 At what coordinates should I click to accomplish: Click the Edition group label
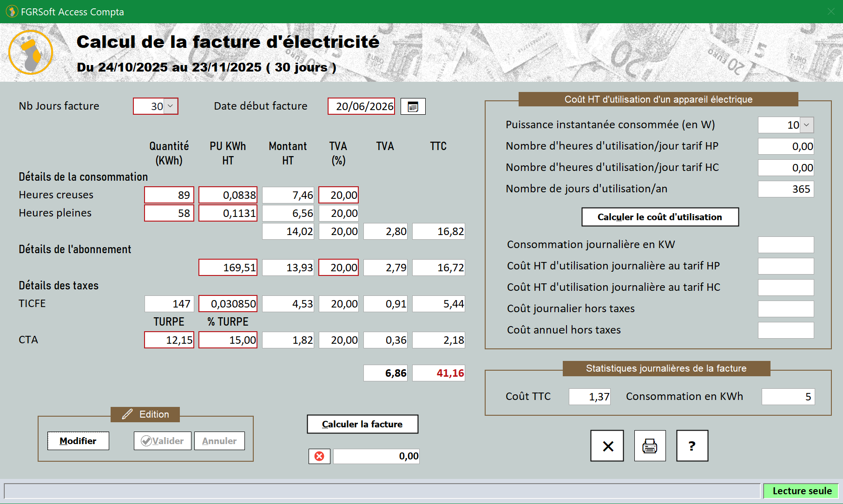(145, 414)
